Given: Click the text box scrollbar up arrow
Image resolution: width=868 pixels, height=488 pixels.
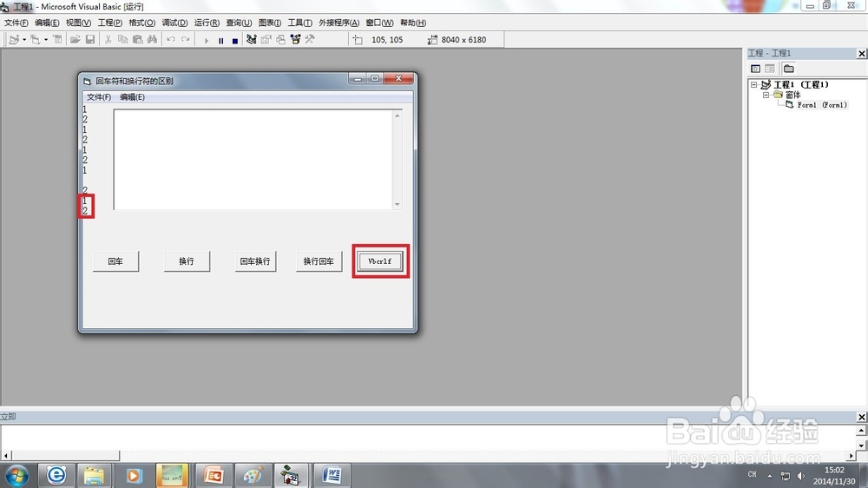Looking at the screenshot, I should point(397,115).
